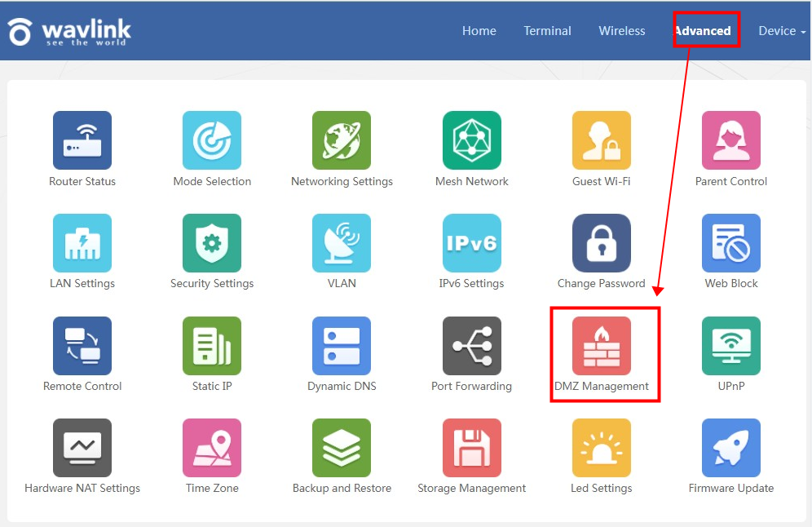812x527 pixels.
Task: Select the Advanced tab
Action: click(703, 31)
